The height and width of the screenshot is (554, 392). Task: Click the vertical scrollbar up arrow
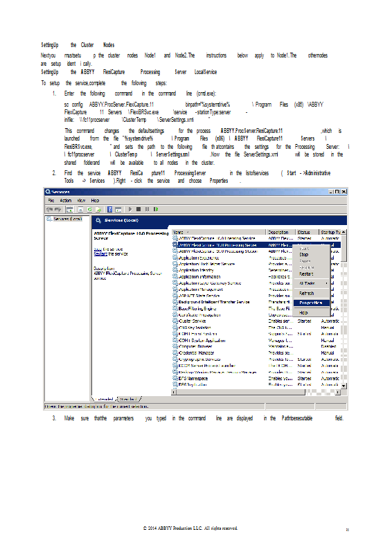344,232
